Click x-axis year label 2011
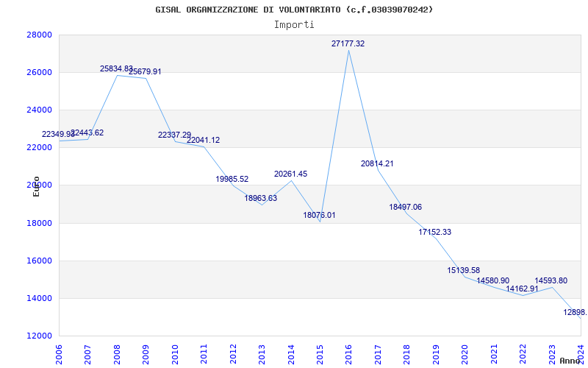 [204, 355]
